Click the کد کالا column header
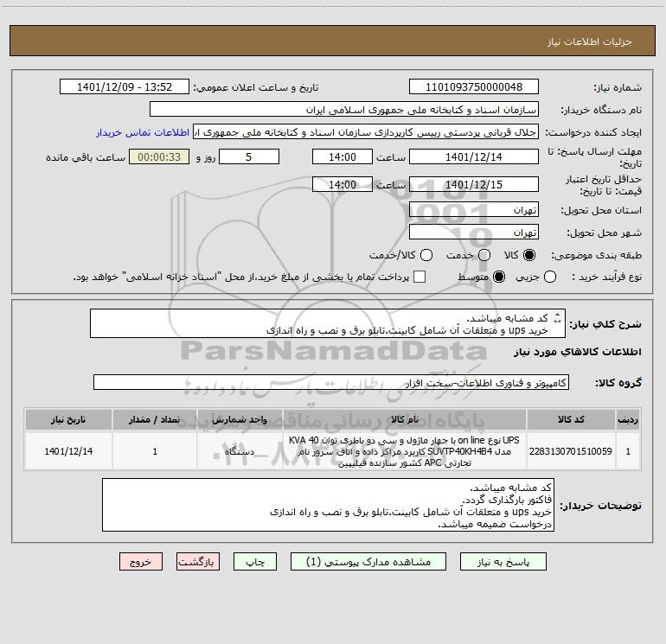 coord(571,420)
